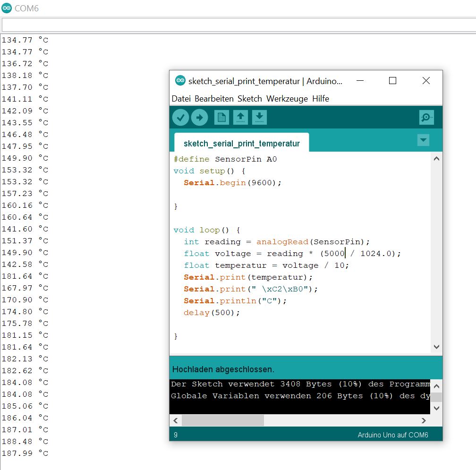Screen dimensions: 476x470
Task: Open the Bearbeiten menu
Action: tap(214, 99)
